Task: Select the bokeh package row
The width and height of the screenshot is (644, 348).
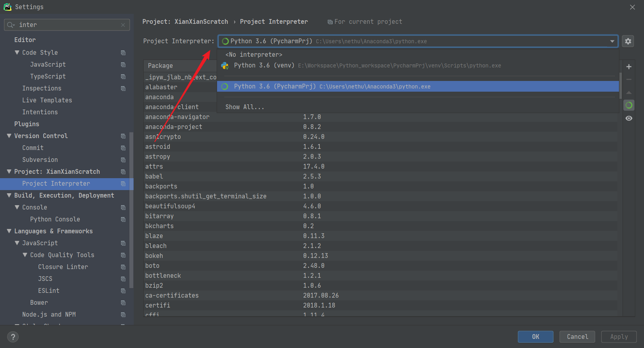Action: coord(380,256)
